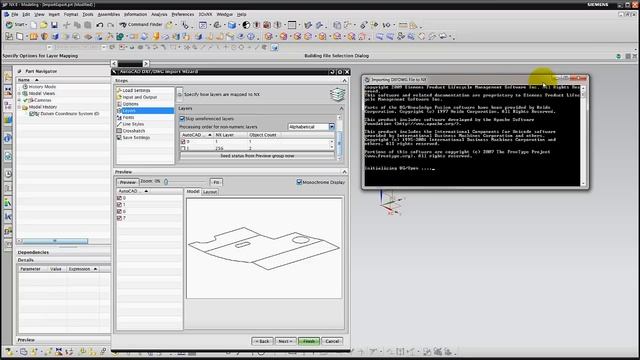Click the New file icon in toolbar
640x360 pixels.
tap(34, 25)
